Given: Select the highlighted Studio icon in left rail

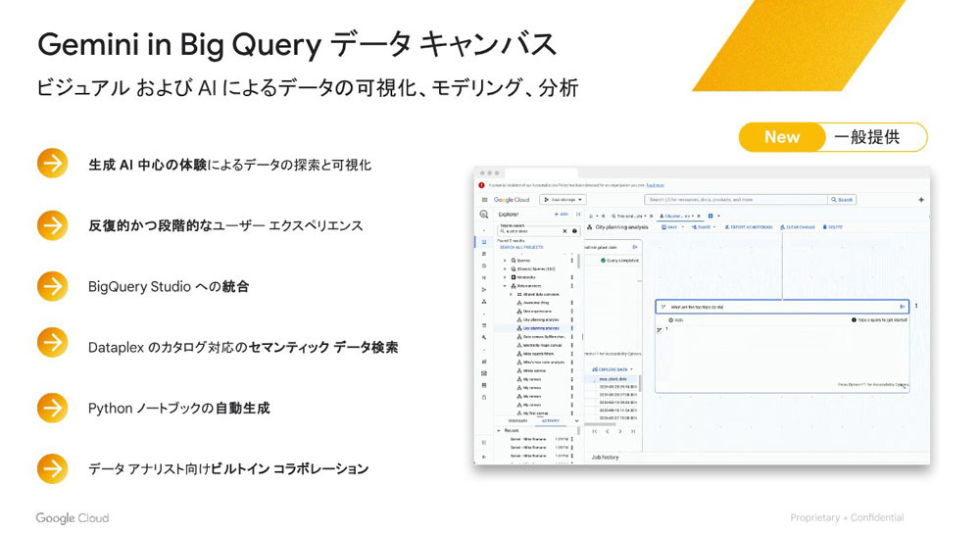Looking at the screenshot, I should [484, 242].
